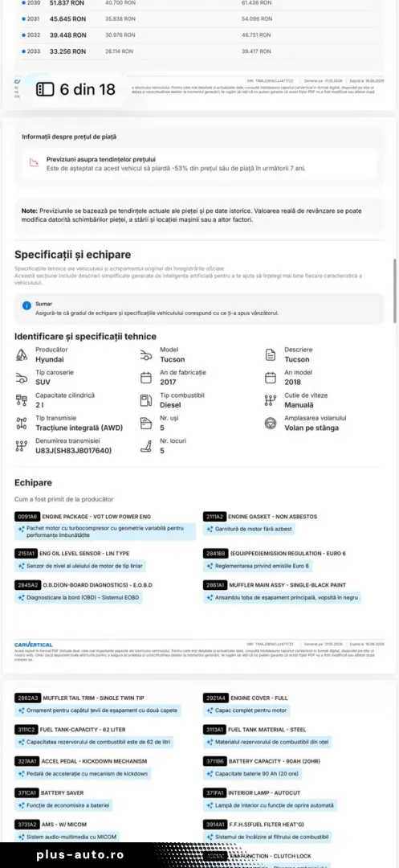Click the 2033 row in price forecast table

pos(199,51)
